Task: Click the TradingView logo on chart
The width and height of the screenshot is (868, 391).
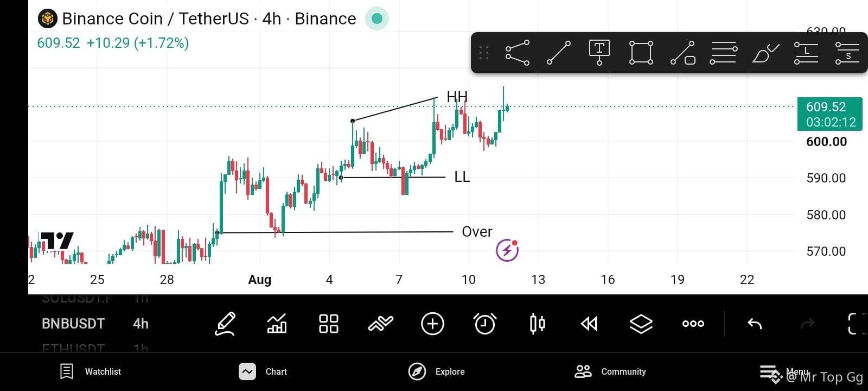Action: click(57, 241)
